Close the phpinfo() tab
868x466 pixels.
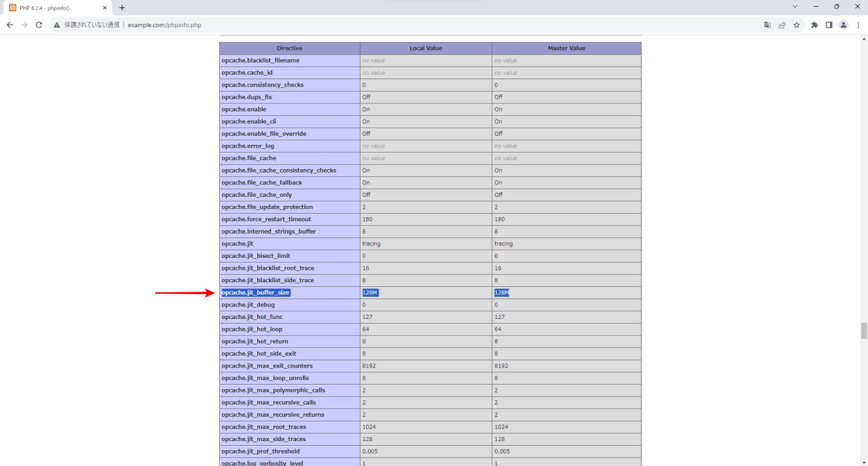pyautogui.click(x=104, y=7)
